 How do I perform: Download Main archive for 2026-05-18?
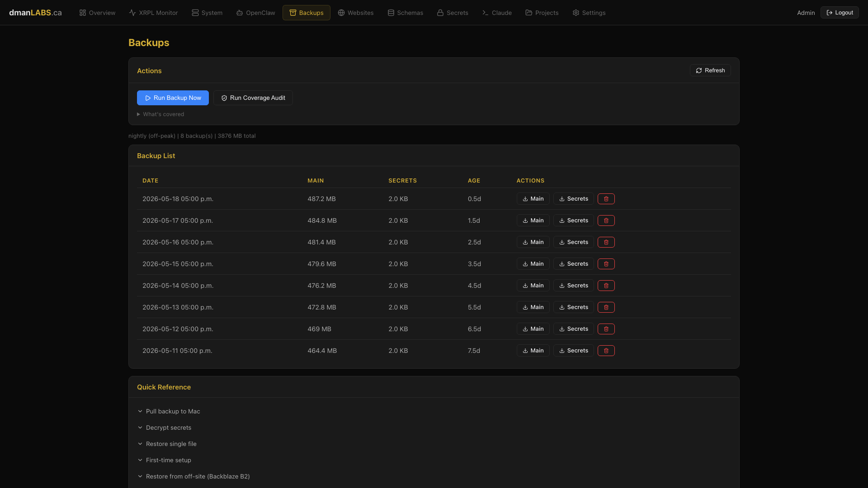533,199
